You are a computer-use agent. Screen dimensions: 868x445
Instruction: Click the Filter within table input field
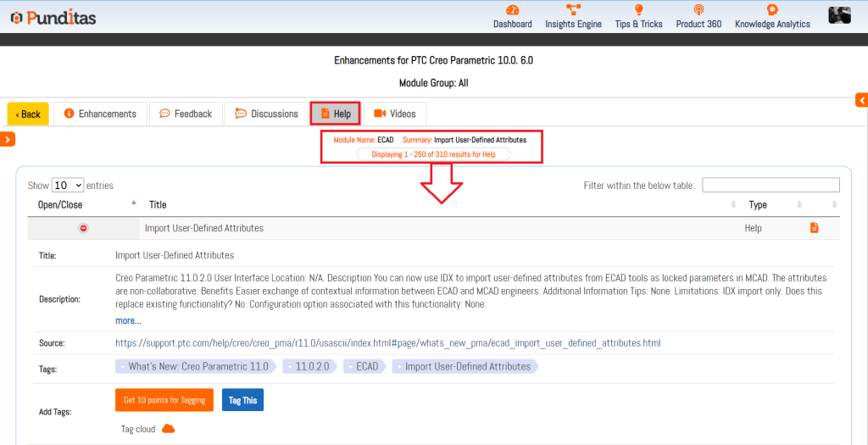[771, 185]
